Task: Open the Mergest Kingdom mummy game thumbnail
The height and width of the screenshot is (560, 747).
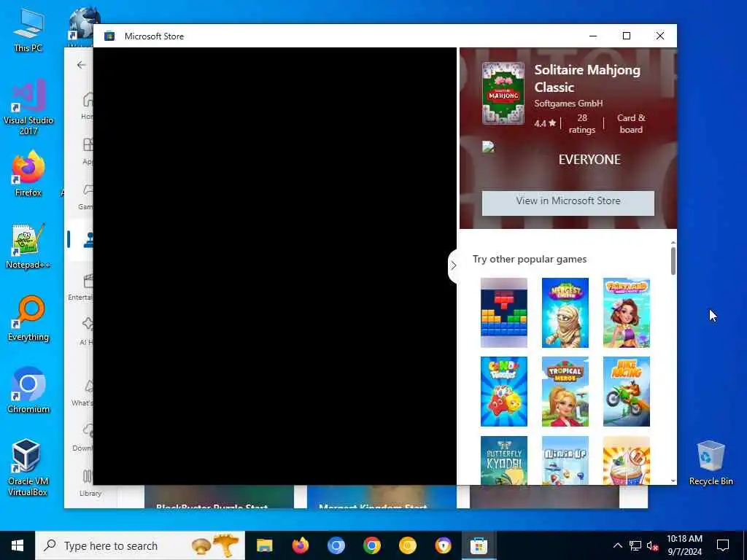Action: coord(565,313)
